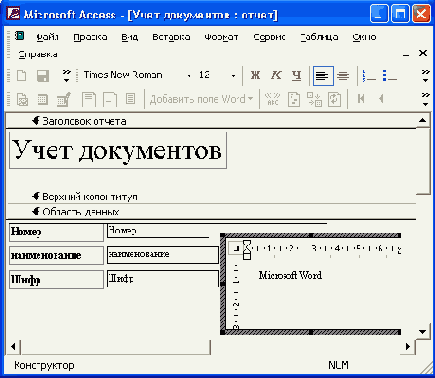Open the Правка menu
Image resolution: width=435 pixels, height=378 pixels.
click(x=90, y=37)
